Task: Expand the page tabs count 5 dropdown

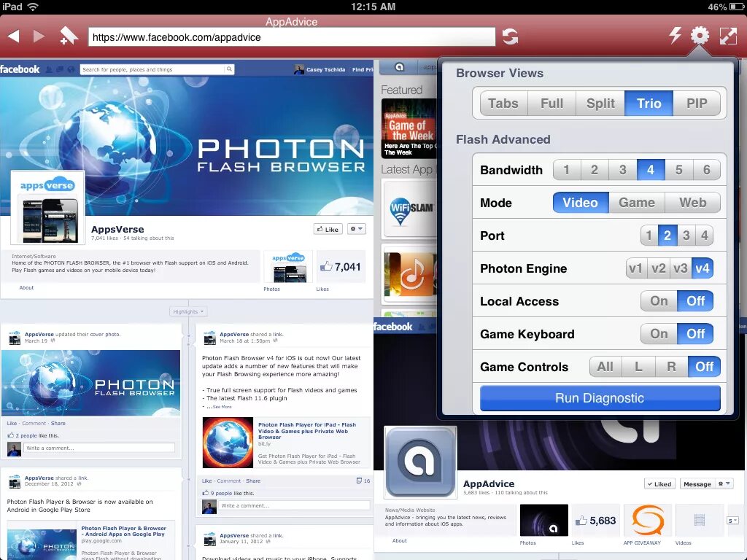Action: (732, 521)
